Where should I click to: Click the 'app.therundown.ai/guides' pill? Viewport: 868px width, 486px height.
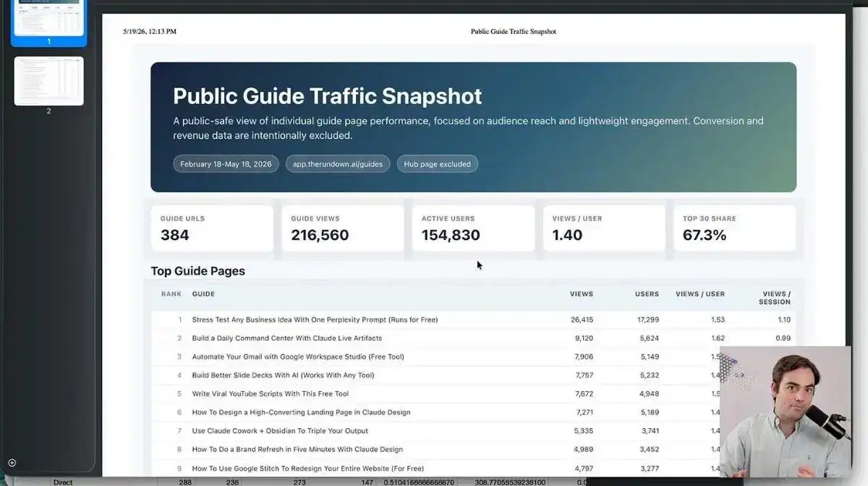pyautogui.click(x=338, y=164)
